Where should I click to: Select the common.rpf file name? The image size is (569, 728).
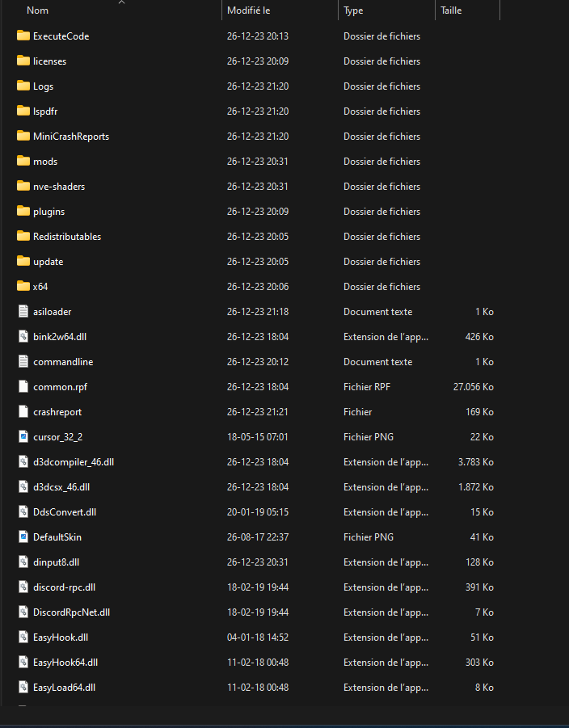click(60, 387)
